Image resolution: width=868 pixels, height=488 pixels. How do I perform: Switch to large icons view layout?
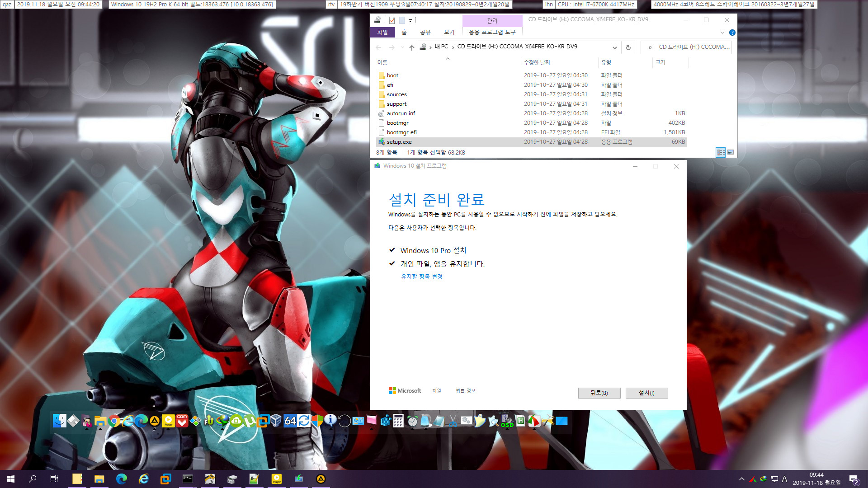tap(731, 152)
